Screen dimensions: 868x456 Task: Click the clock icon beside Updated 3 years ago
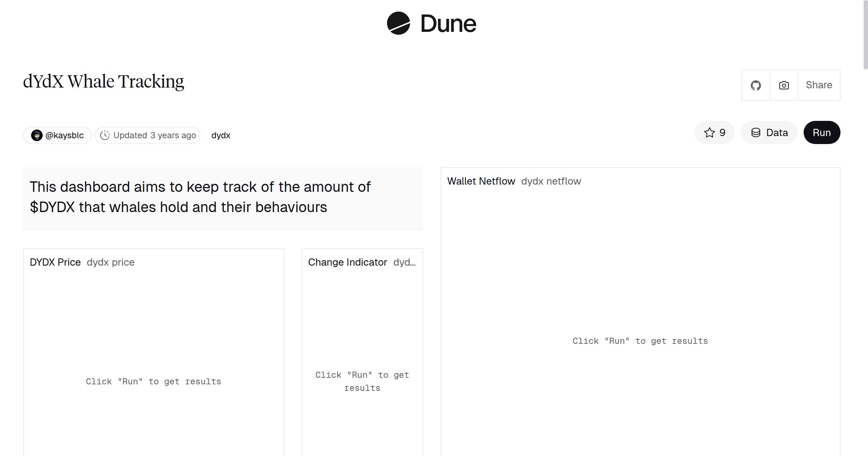[x=105, y=135]
